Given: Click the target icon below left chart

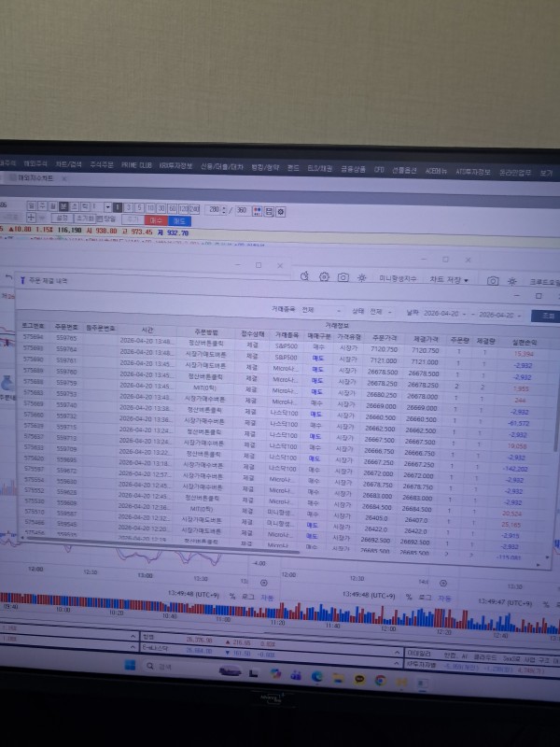Looking at the screenshot, I should tap(264, 583).
